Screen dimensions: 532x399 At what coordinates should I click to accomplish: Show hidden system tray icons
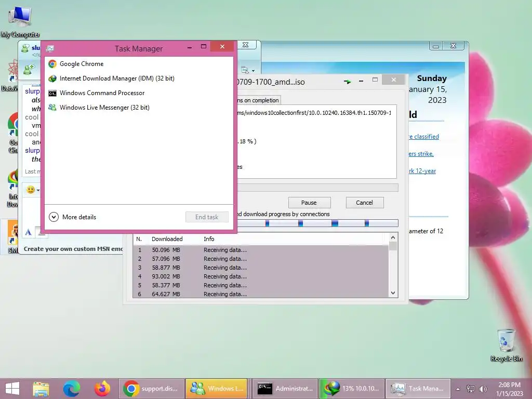458,389
